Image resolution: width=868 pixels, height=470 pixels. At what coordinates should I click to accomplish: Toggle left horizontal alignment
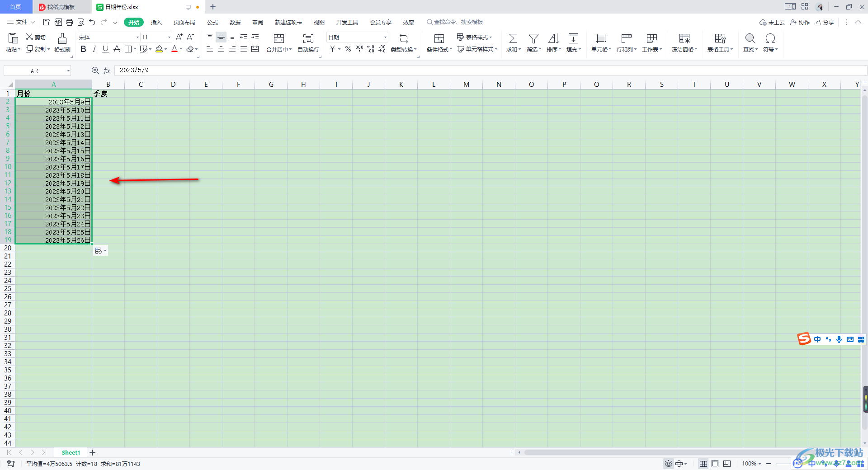210,49
